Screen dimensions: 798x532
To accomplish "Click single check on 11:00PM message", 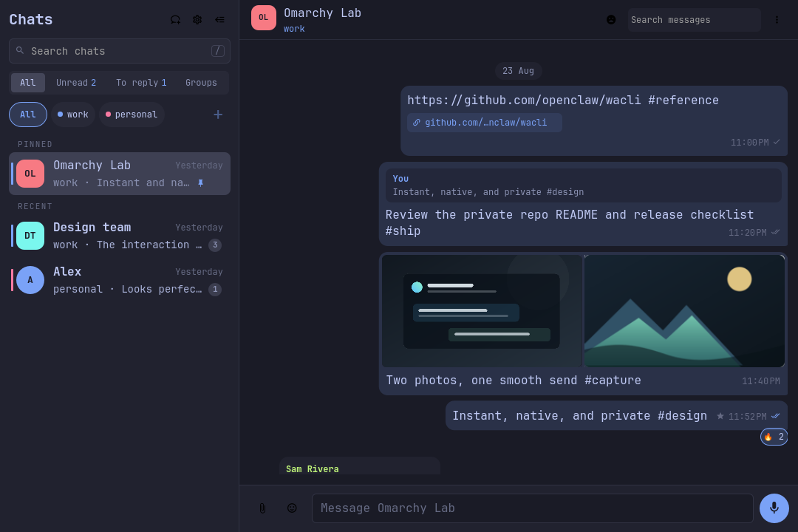I will pyautogui.click(x=776, y=142).
